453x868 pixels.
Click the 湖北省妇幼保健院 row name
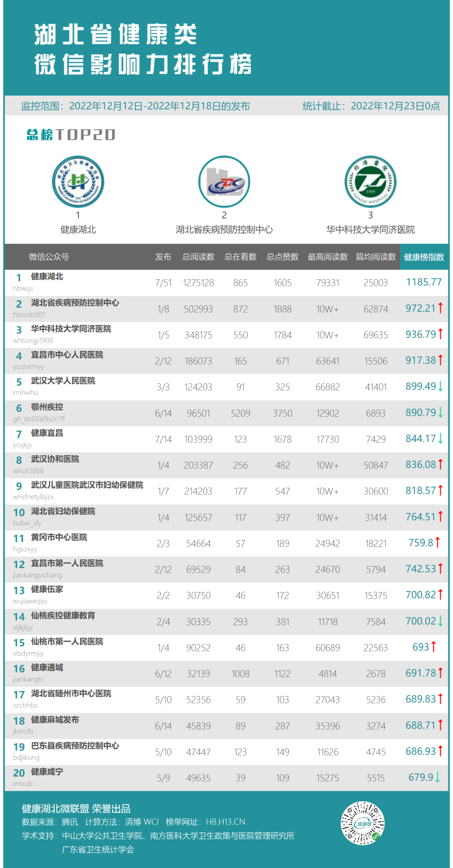63,511
